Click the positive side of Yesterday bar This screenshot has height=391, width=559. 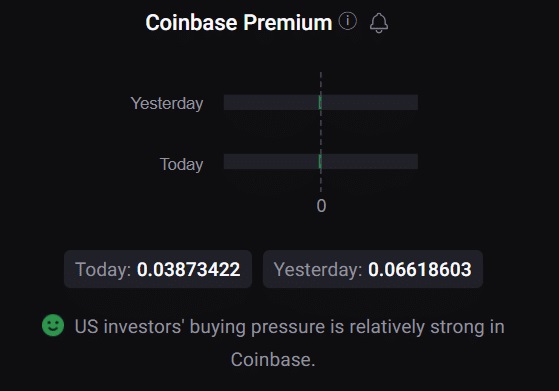tap(370, 103)
